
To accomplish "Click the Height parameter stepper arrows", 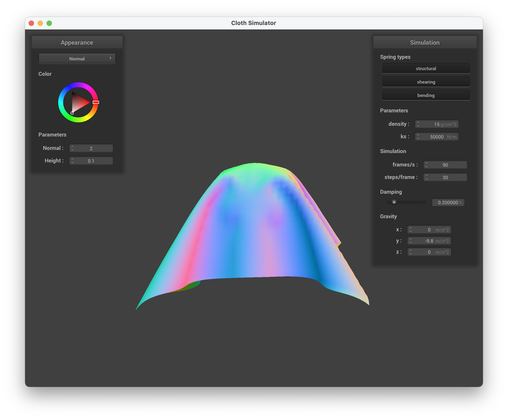I will click(72, 161).
